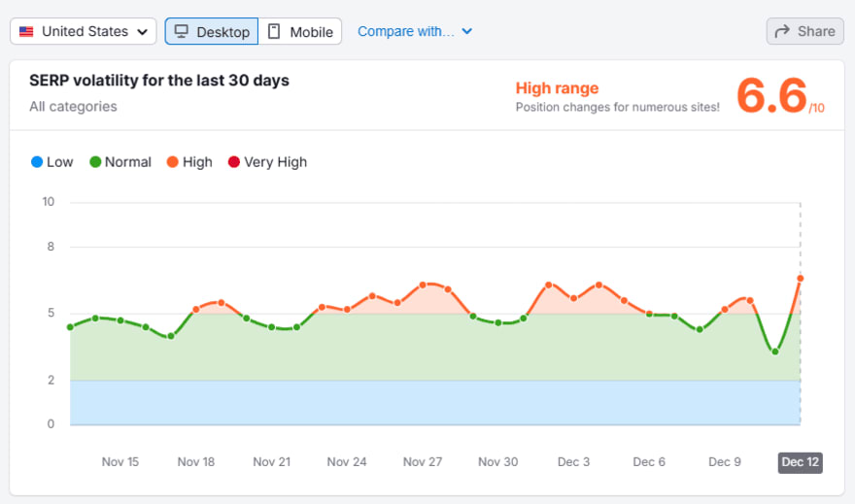
Task: Click the SERP volatility chart title
Action: [159, 81]
